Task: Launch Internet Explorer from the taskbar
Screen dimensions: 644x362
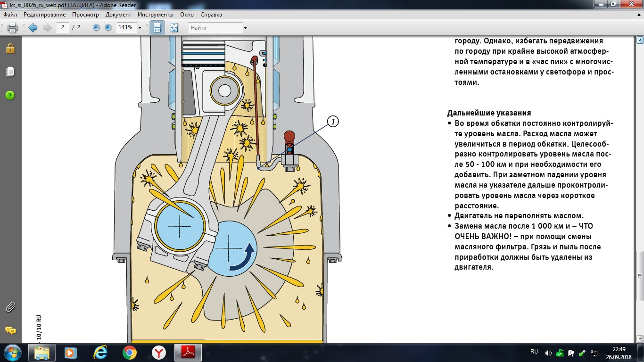Action: [100, 353]
